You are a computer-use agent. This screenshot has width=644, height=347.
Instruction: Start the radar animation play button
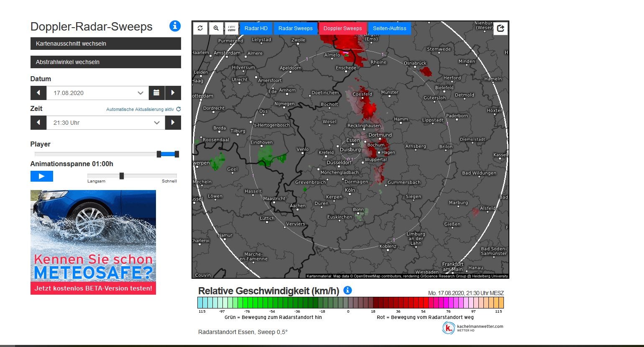[x=42, y=176]
